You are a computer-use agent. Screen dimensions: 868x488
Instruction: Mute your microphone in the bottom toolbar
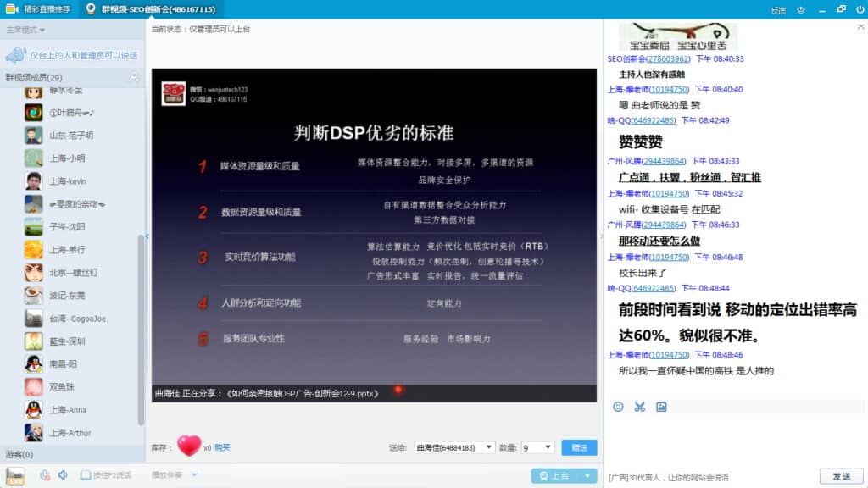click(x=44, y=474)
